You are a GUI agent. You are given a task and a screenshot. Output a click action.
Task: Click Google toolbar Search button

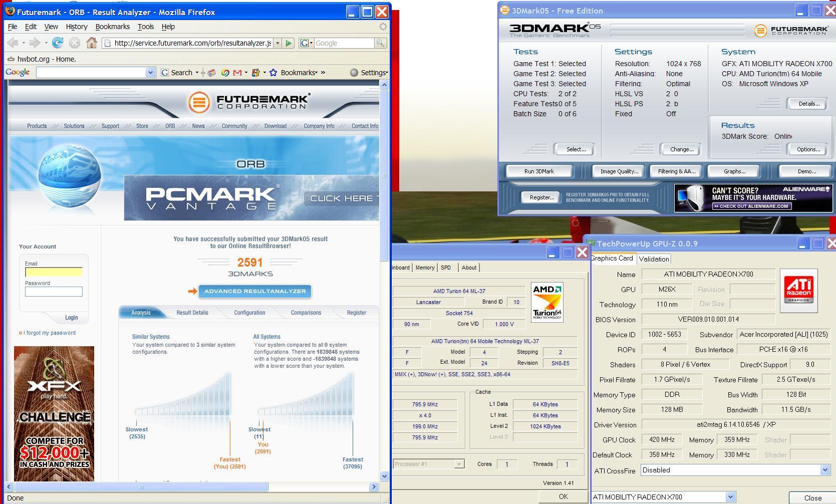coord(177,73)
